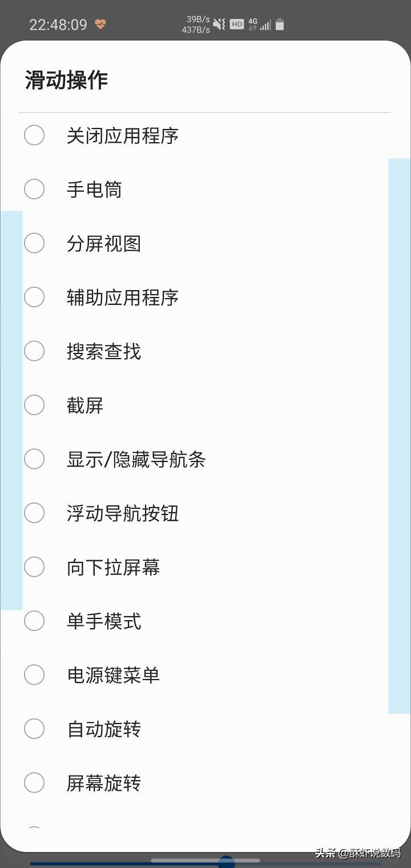Pick the 显示/隐藏导航条 option label
Image resolution: width=411 pixels, height=868 pixels.
click(136, 459)
